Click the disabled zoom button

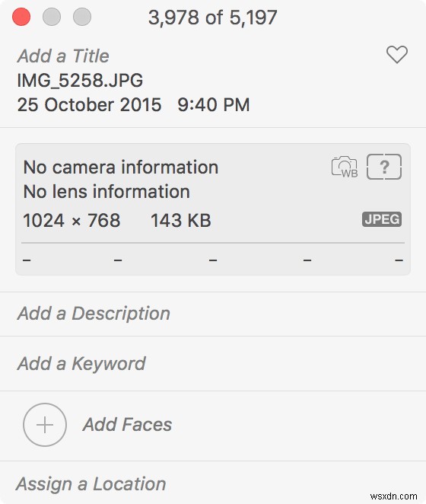[82, 17]
